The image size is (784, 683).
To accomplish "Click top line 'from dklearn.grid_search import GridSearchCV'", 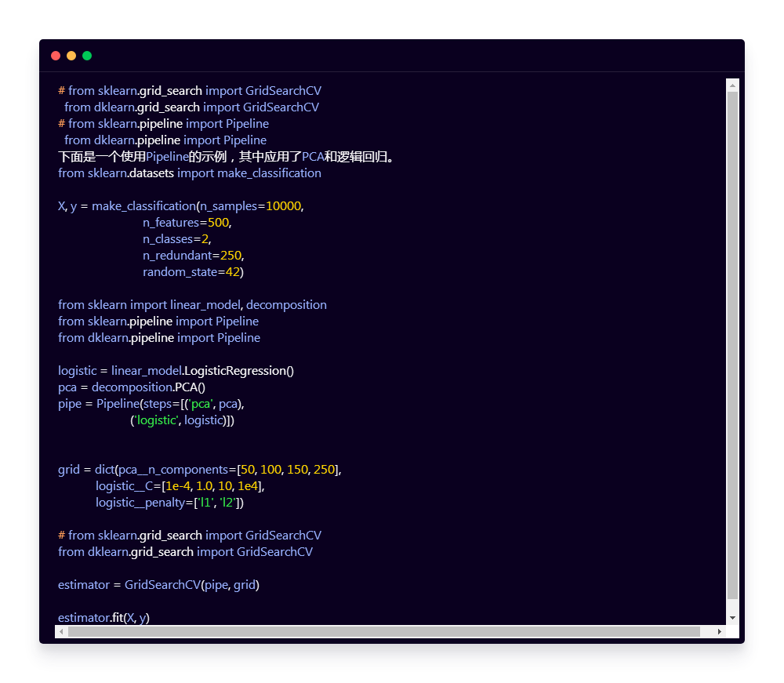I will [x=191, y=107].
